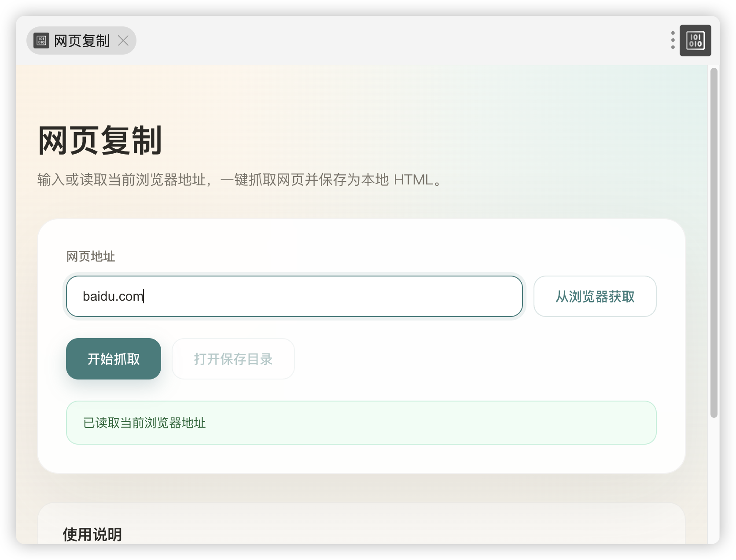The image size is (736, 560).
Task: Click the empty tab bar area beside the tab
Action: click(396, 41)
